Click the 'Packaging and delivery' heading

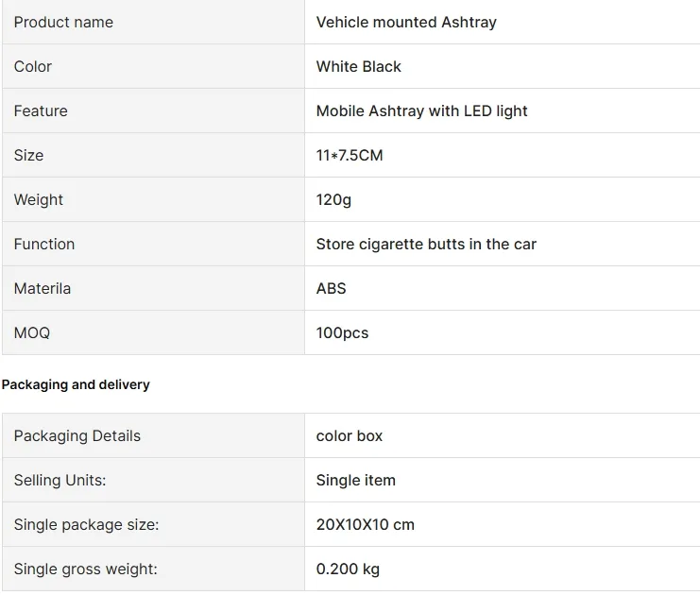pos(76,384)
